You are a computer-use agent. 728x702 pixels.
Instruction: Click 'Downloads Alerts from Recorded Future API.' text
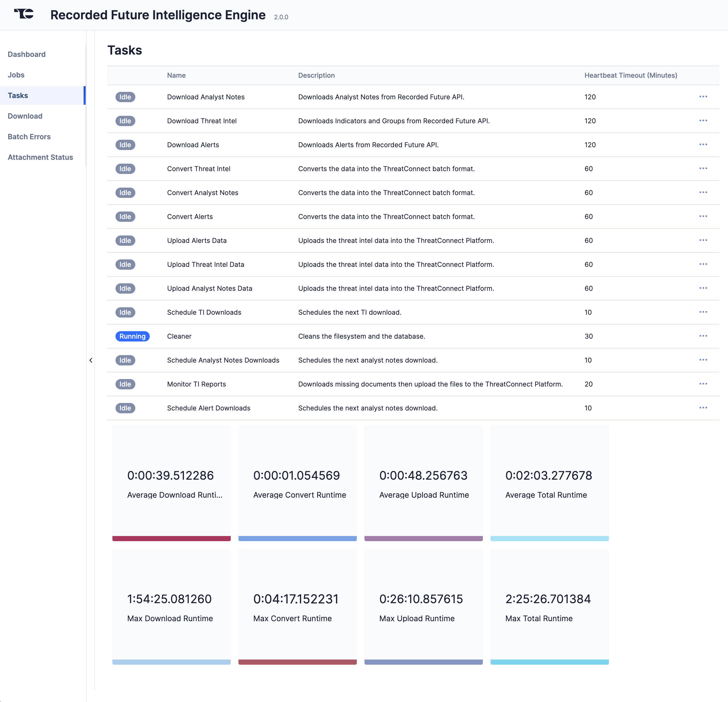coord(368,145)
